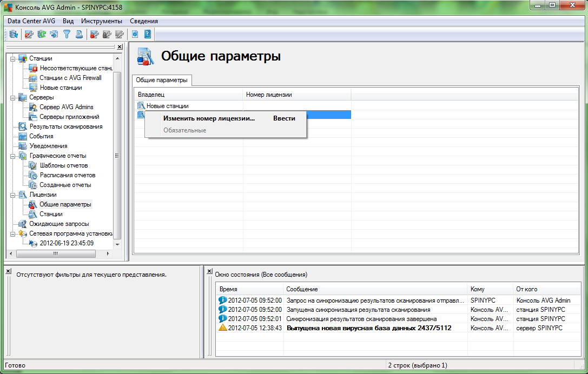Image resolution: width=588 pixels, height=374 pixels.
Task: Close the Окно состояния panel
Action: pyautogui.click(x=210, y=271)
